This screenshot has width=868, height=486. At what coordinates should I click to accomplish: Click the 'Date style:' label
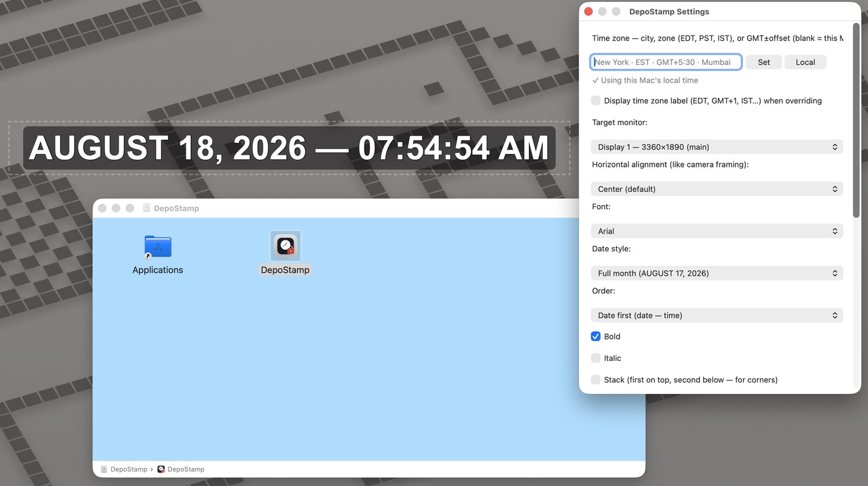611,249
